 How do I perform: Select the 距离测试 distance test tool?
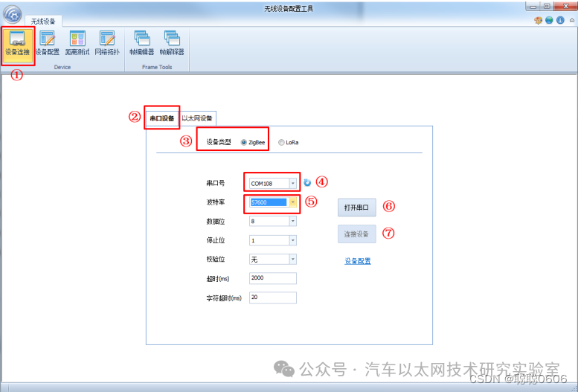tap(77, 44)
